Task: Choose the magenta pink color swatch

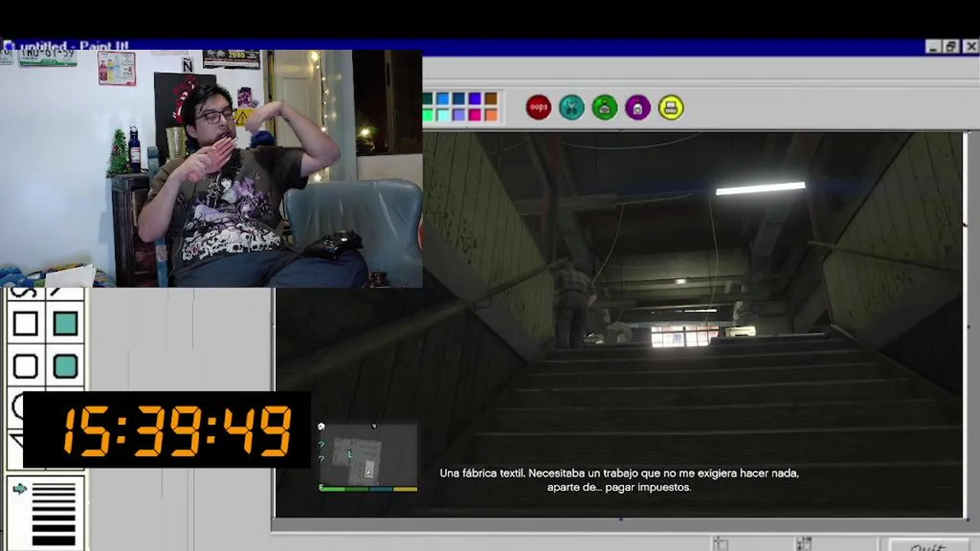Action: click(475, 115)
